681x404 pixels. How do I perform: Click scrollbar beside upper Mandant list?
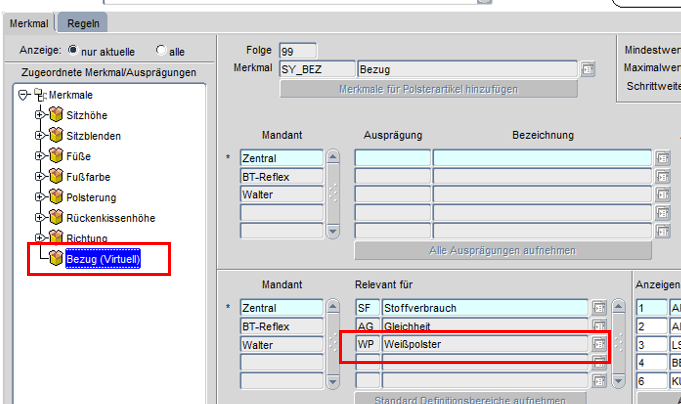333,194
